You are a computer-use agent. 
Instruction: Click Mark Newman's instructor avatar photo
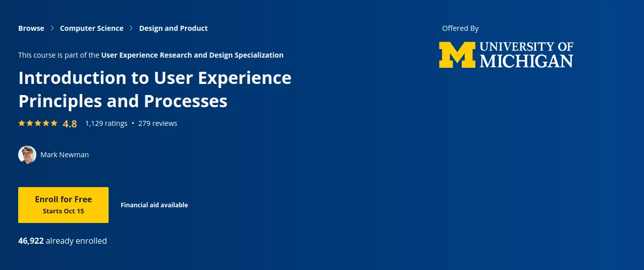pyautogui.click(x=27, y=155)
